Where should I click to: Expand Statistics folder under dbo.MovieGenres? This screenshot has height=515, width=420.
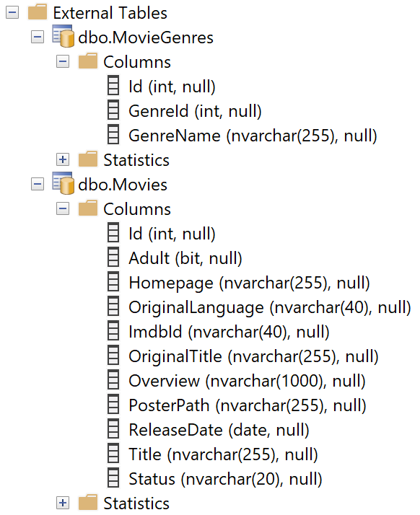pos(63,159)
